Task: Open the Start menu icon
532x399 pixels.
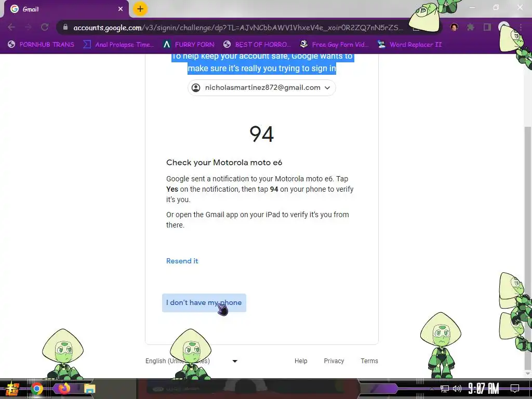Action: coord(12,389)
